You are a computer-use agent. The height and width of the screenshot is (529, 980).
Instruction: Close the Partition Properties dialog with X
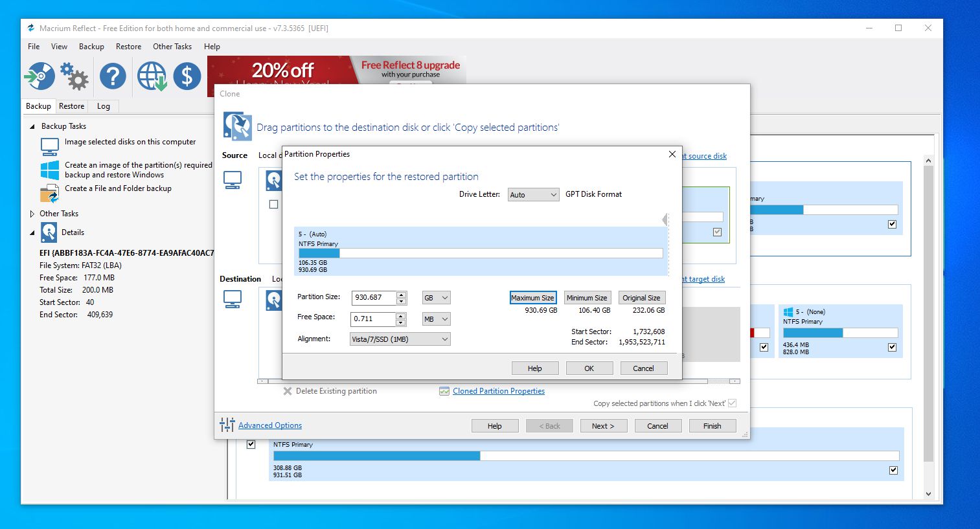pyautogui.click(x=672, y=154)
